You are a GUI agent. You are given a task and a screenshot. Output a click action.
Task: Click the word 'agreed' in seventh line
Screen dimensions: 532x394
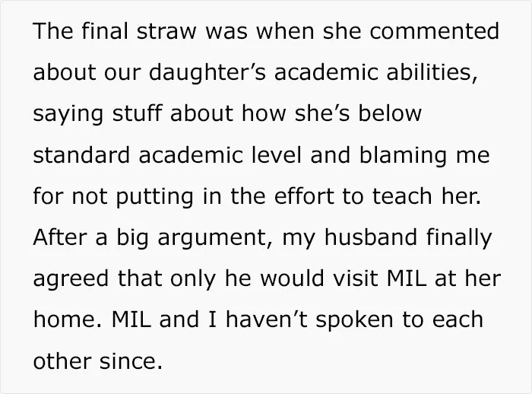(71, 280)
